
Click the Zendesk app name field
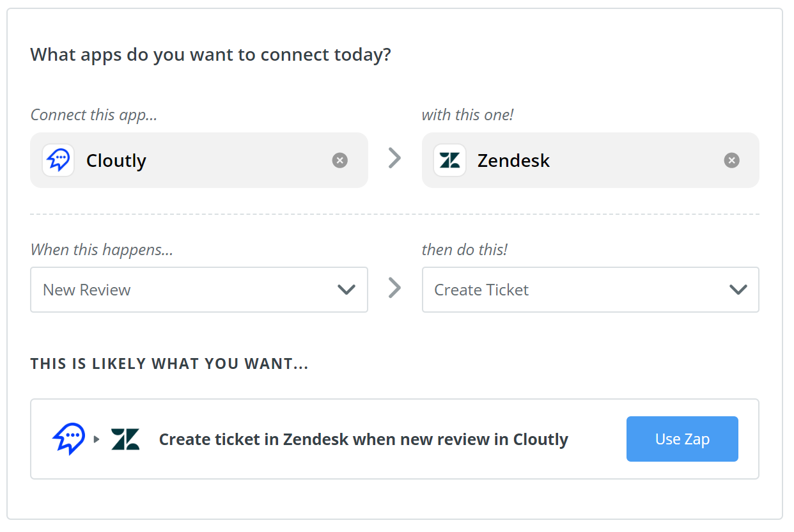click(595, 160)
